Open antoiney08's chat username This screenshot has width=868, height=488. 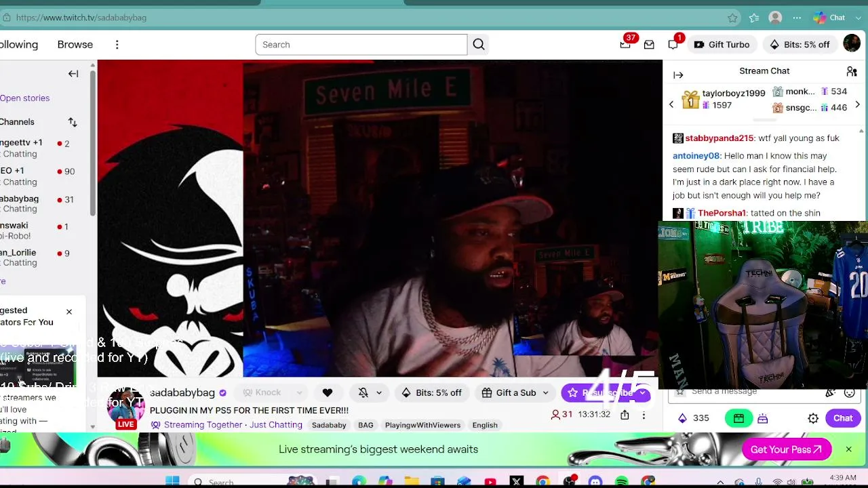coord(696,156)
